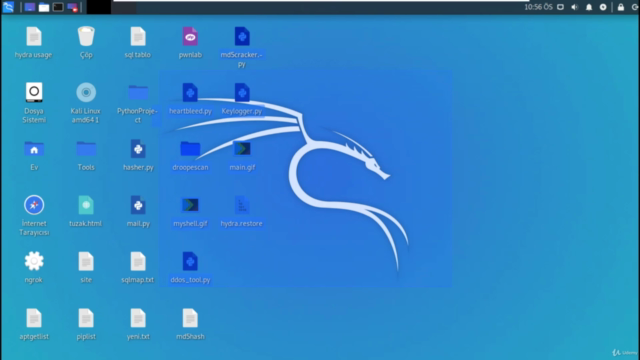
Task: Select the hydra usage file
Action: [33, 43]
